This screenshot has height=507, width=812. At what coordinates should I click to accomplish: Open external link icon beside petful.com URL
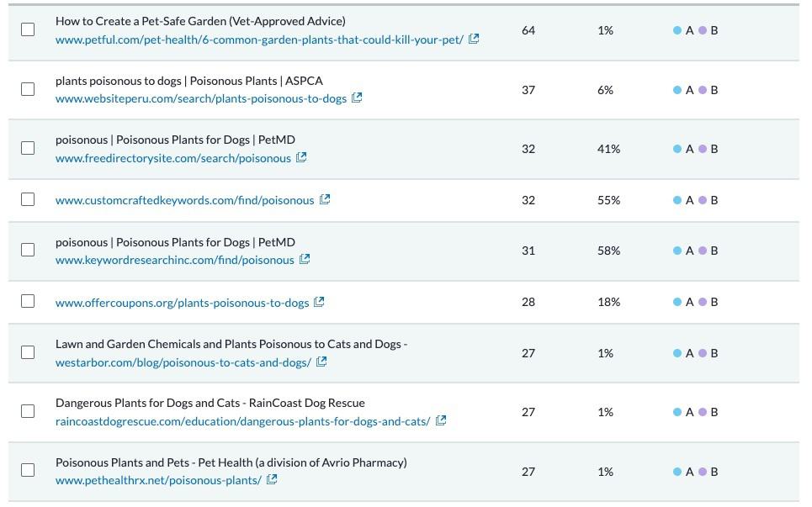pyautogui.click(x=473, y=38)
